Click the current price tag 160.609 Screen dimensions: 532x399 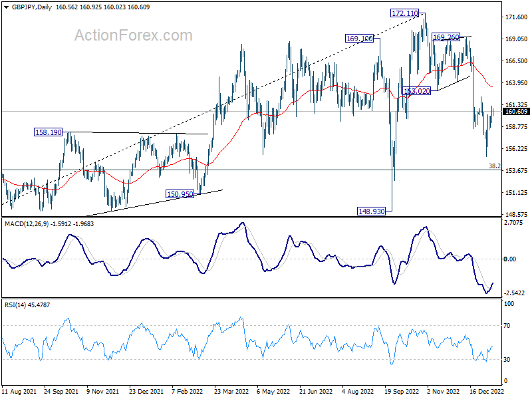coord(516,112)
